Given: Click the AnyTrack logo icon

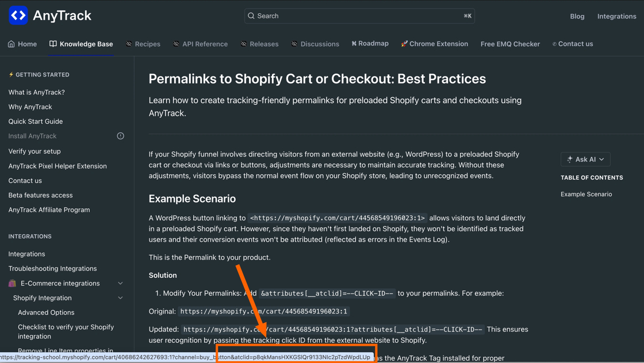Looking at the screenshot, I should tap(18, 16).
